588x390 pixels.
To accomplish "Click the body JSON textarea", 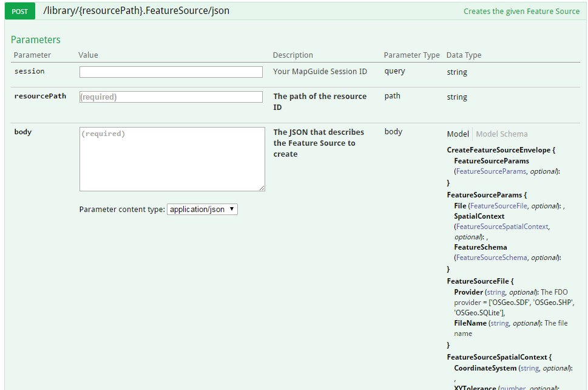I will pos(172,159).
